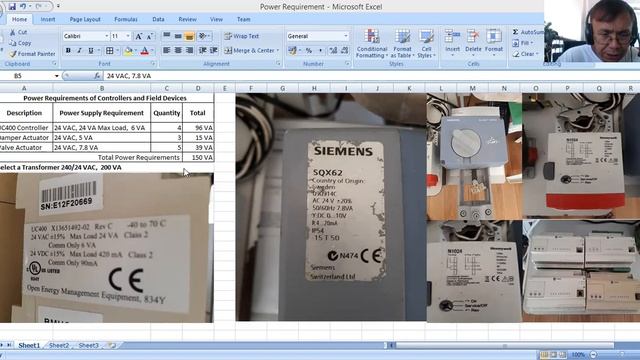Image resolution: width=640 pixels, height=360 pixels.
Task: Set Bottom Align for cell
Action: 189,36
